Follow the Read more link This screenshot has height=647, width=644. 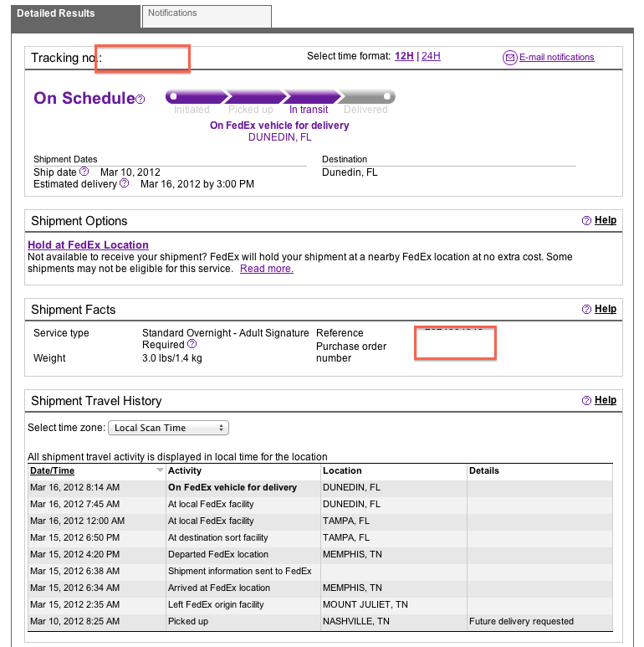coord(267,269)
